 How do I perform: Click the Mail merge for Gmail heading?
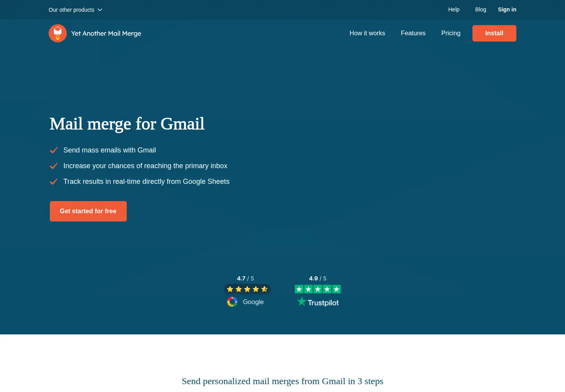click(127, 124)
